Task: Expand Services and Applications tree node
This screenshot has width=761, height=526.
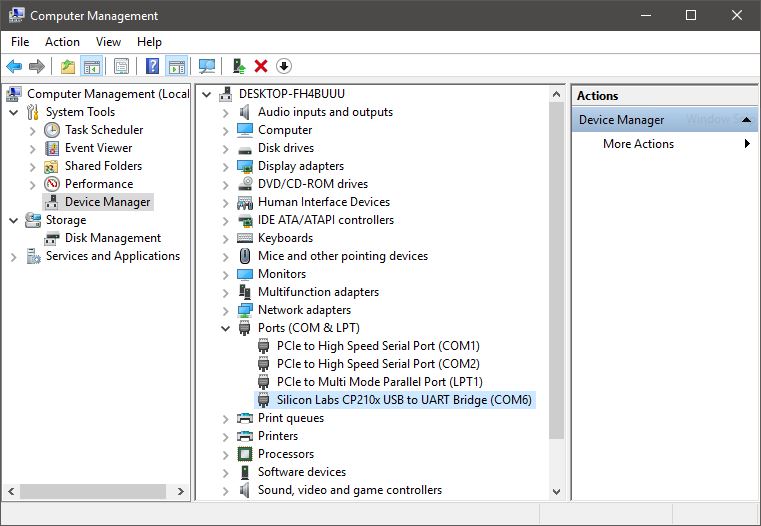Action: pyautogui.click(x=14, y=257)
